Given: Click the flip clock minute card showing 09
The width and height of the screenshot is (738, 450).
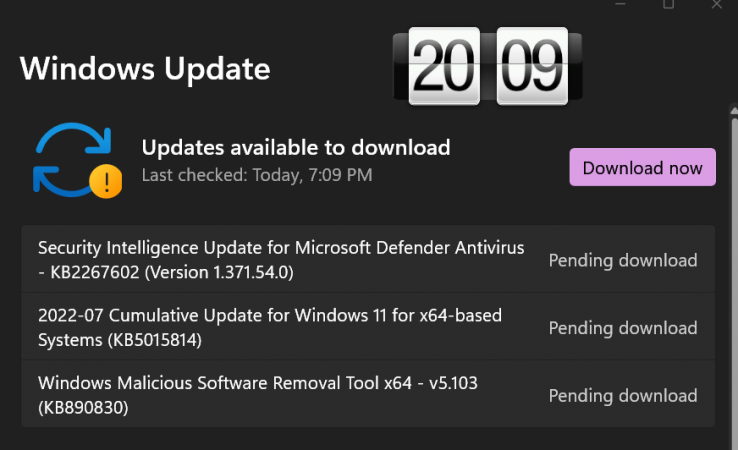Looking at the screenshot, I should pos(532,66).
